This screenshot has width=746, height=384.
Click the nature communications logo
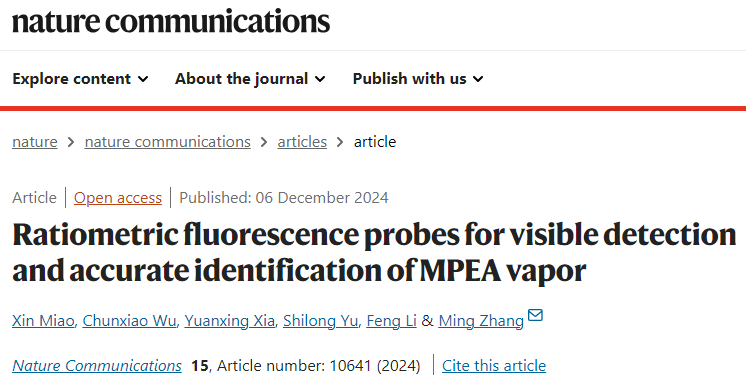(171, 21)
